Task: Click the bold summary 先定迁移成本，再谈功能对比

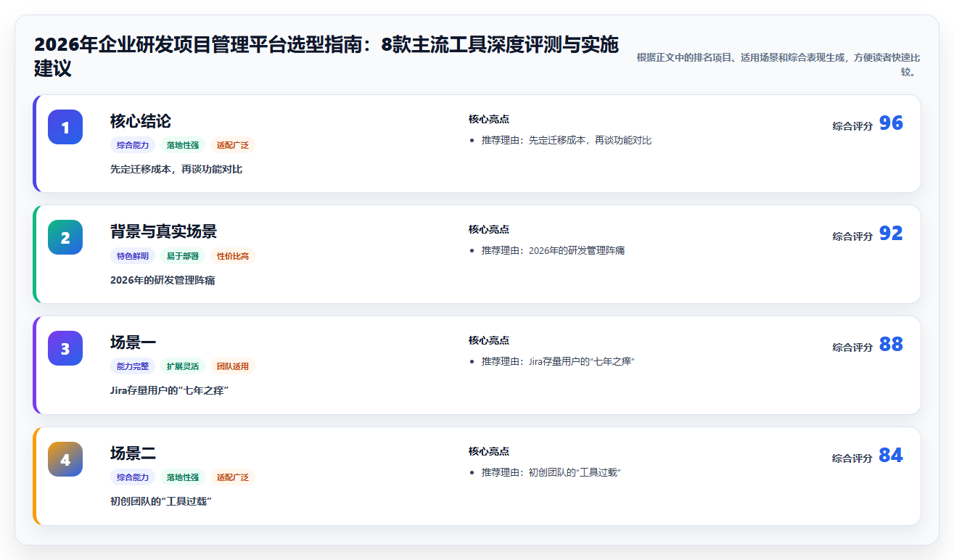Action: 176,169
